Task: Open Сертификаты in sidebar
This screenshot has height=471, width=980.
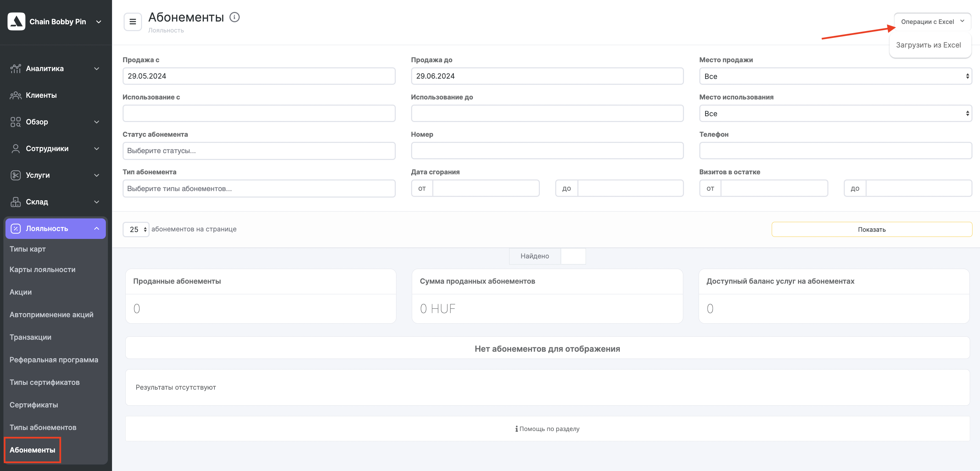Action: (x=34, y=405)
